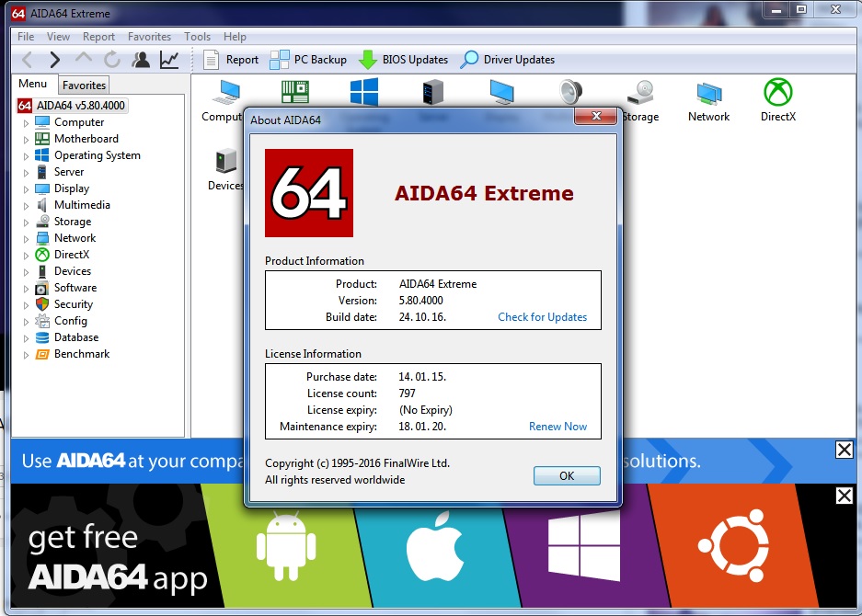Open the Display monitor icon in main pane

pos(502,92)
